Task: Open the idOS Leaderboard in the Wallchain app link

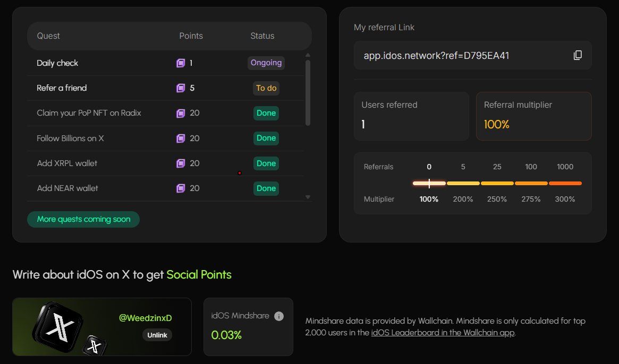Action: (x=443, y=333)
